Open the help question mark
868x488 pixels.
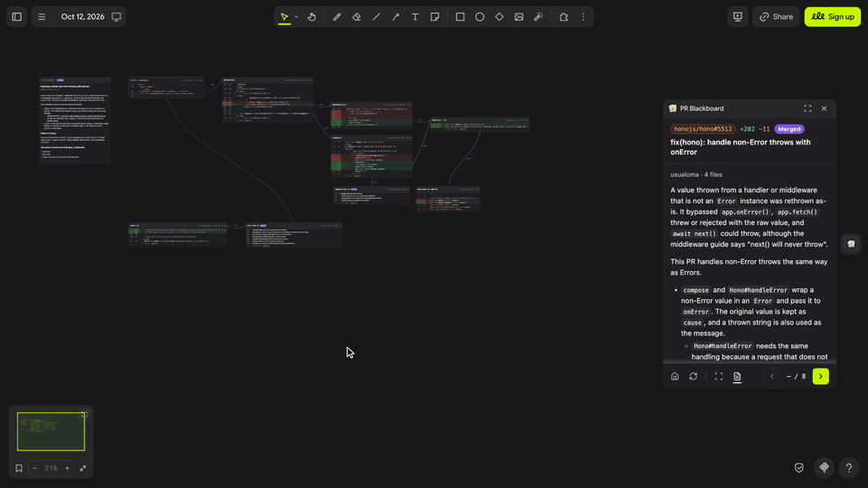849,468
